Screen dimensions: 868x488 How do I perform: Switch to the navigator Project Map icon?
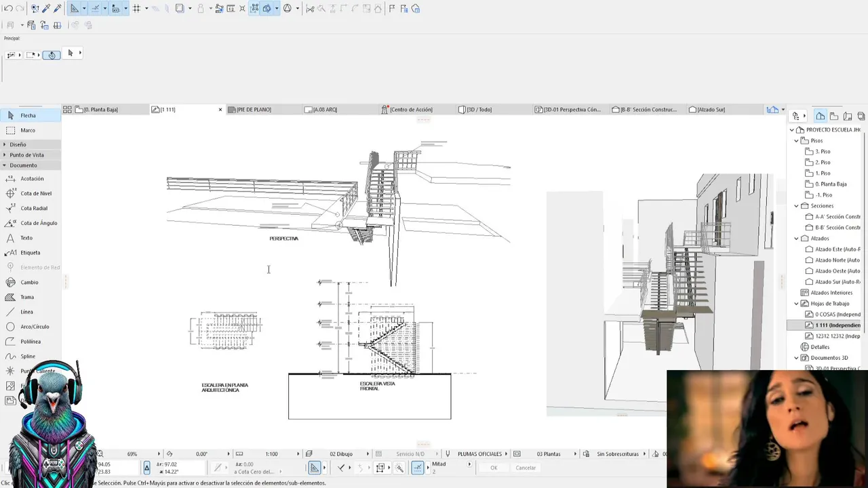(x=820, y=116)
